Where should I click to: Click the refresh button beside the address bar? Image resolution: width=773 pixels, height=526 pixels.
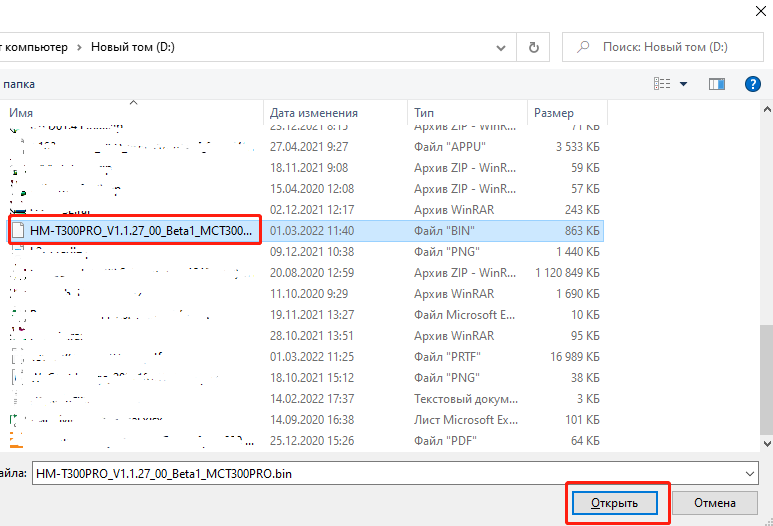coord(535,46)
